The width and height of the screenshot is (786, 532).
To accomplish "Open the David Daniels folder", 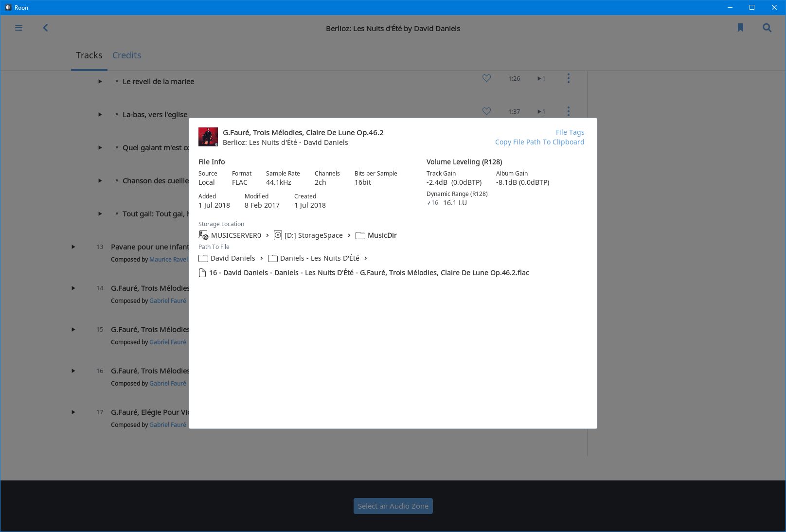I will tap(227, 258).
